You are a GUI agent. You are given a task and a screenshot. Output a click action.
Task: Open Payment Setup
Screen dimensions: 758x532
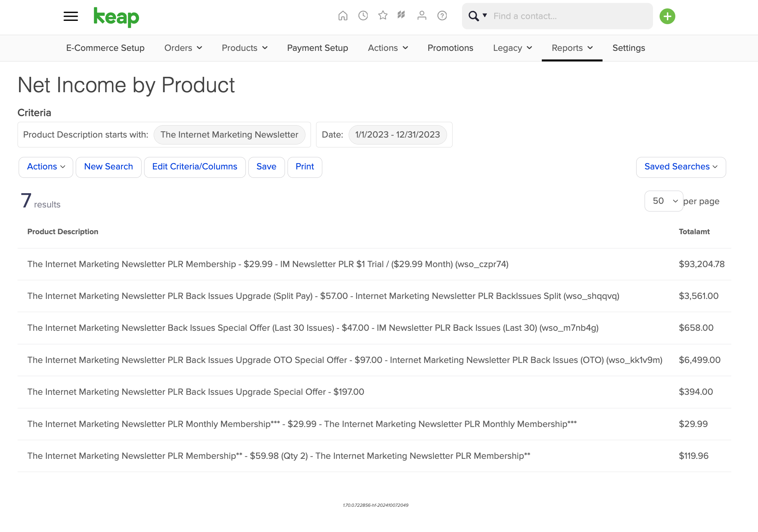tap(318, 48)
